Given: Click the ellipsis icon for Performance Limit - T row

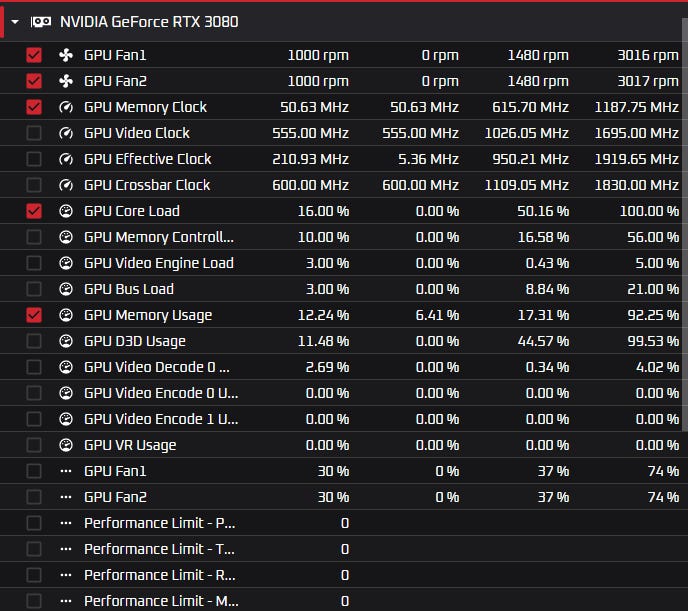Looking at the screenshot, I should click(66, 549).
